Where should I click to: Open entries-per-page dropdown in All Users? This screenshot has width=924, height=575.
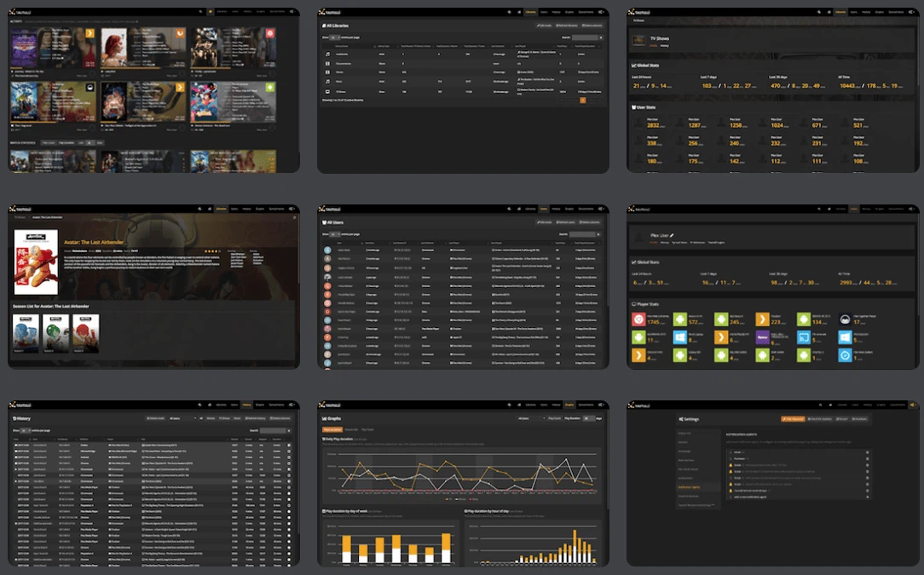pyautogui.click(x=335, y=234)
